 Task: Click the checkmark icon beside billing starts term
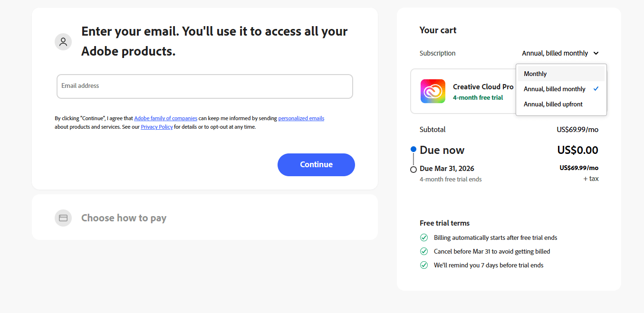(x=424, y=237)
